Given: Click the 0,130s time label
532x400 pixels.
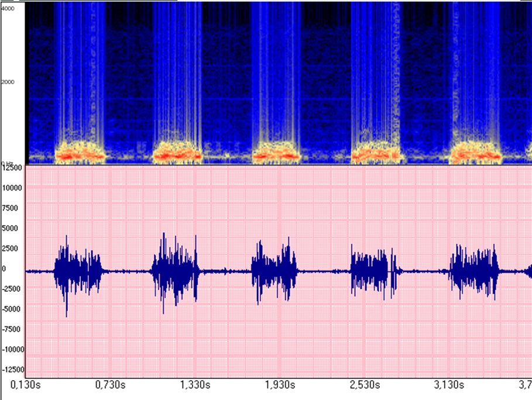Looking at the screenshot, I should (26, 385).
